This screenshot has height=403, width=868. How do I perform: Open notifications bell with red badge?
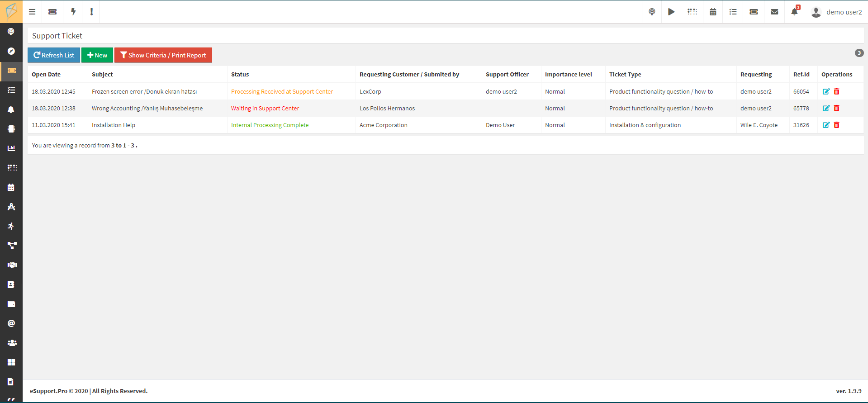coord(795,11)
